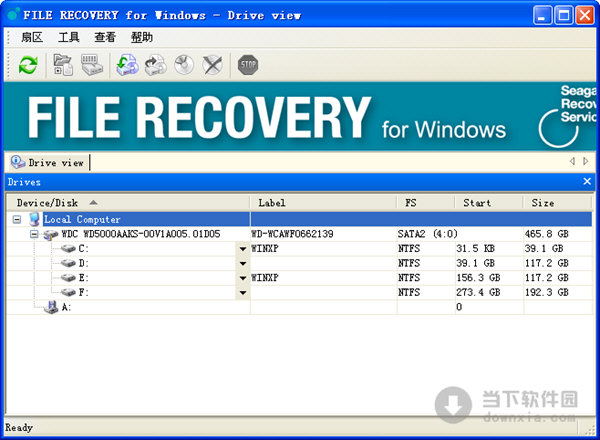Click the F: partition drive icon
Image resolution: width=600 pixels, height=440 pixels.
pyautogui.click(x=68, y=292)
